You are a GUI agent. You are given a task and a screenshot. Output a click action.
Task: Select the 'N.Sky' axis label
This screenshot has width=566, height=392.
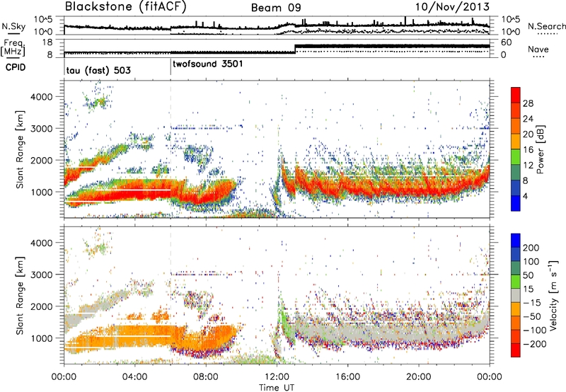coord(13,26)
